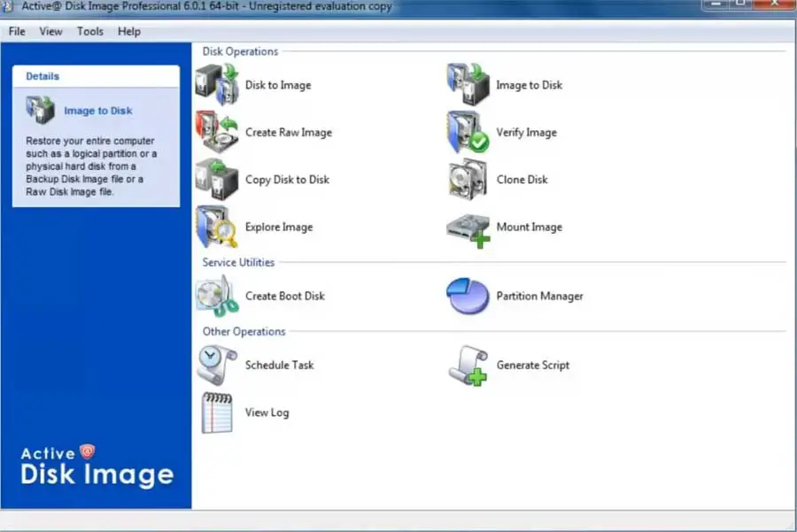The image size is (797, 532).
Task: Start Partition Manager via its label
Action: tap(540, 297)
